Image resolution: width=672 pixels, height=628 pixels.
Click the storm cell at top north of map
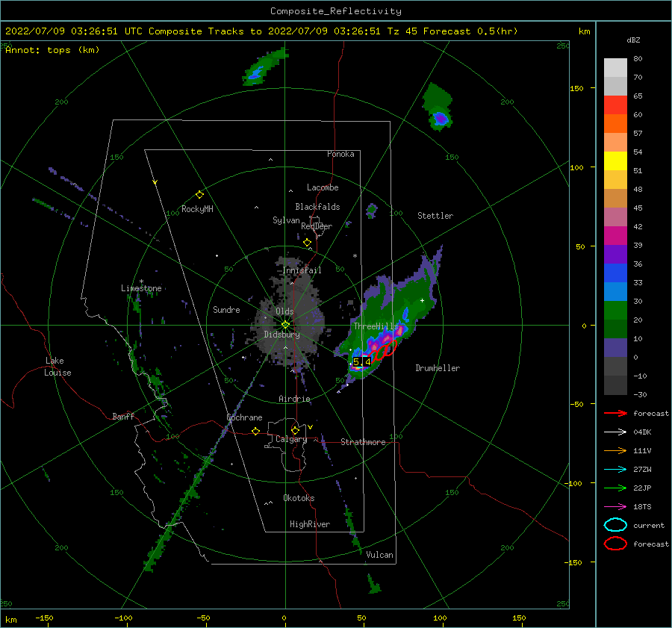tap(265, 66)
